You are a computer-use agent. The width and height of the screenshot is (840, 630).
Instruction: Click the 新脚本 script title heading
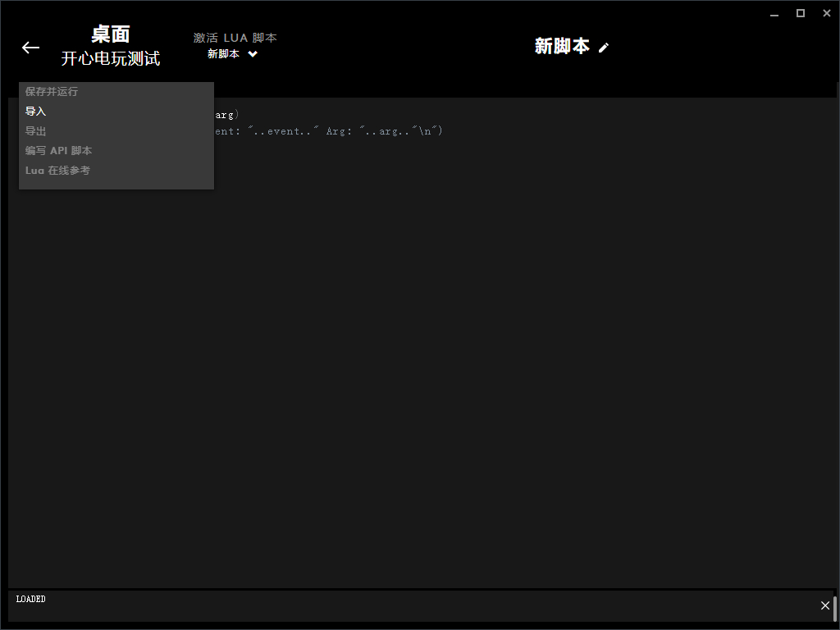562,47
